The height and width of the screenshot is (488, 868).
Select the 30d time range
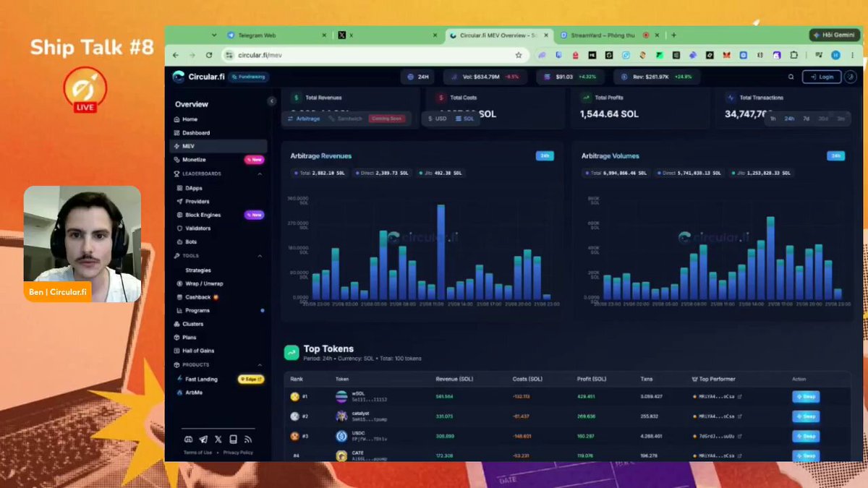[x=823, y=119]
